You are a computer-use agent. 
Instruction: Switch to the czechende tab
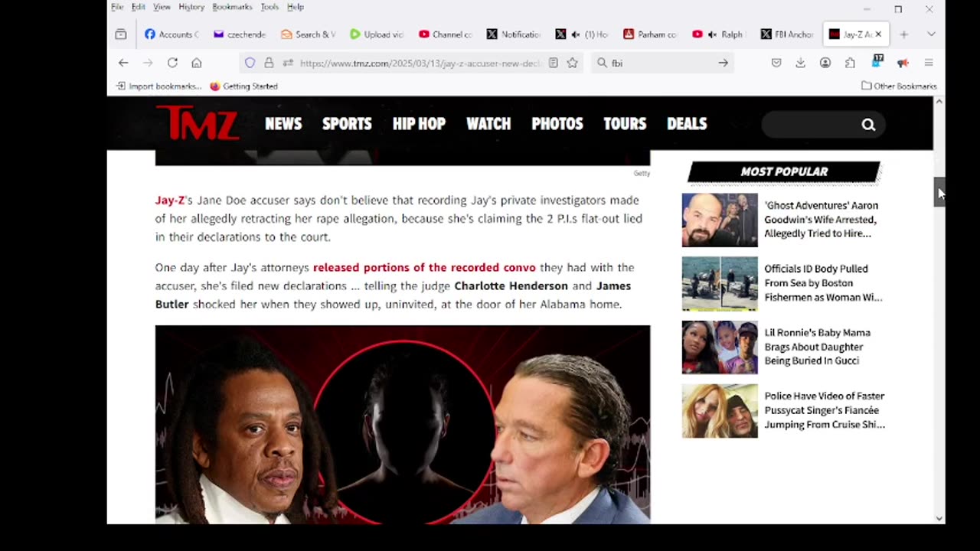click(240, 34)
